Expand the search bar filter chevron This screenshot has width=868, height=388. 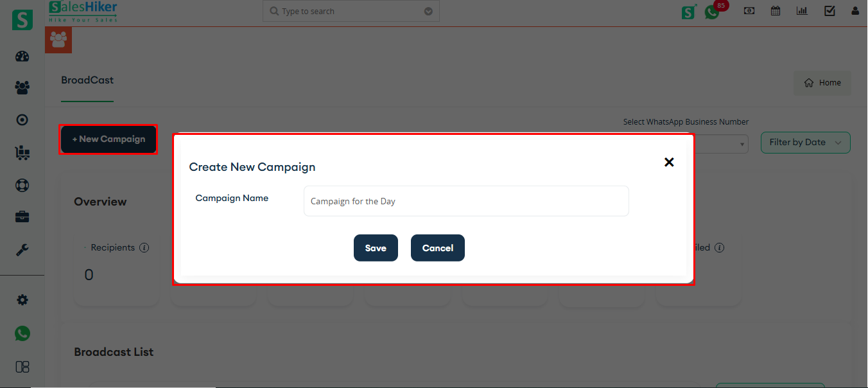pos(428,11)
